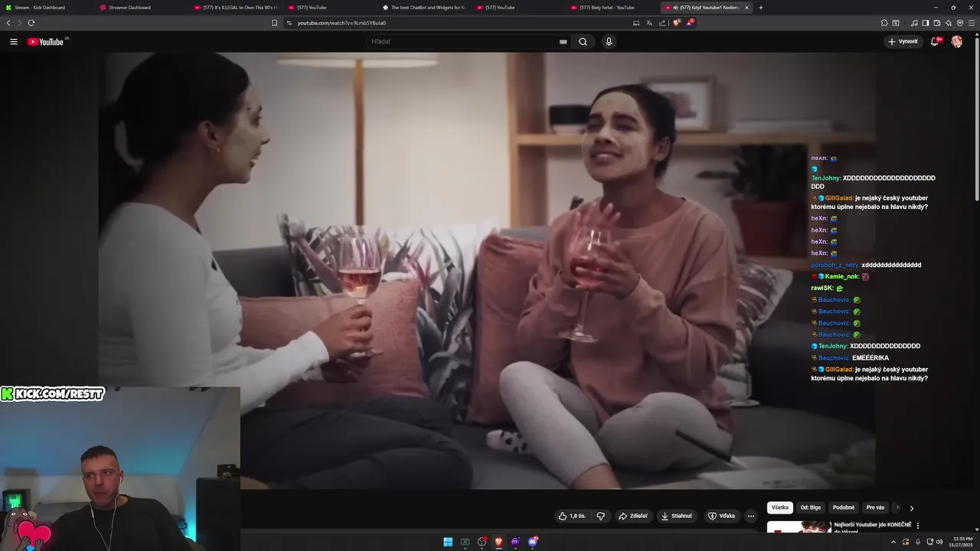Viewport: 980px width, 551px height.
Task: Click the Zdieľať share button
Action: 633,516
